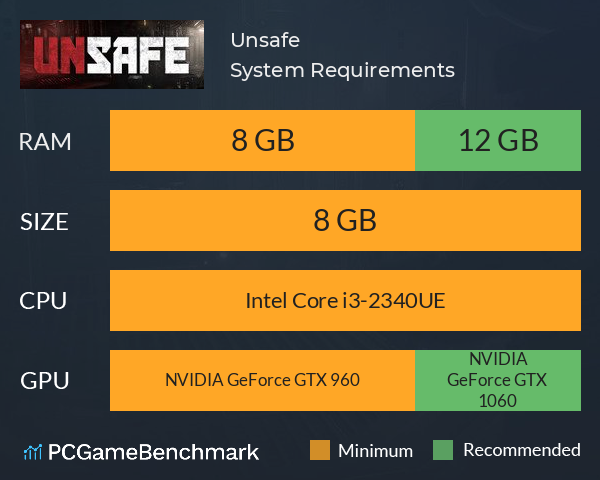This screenshot has height=480, width=600.
Task: Click the RAM row label
Action: tap(45, 142)
